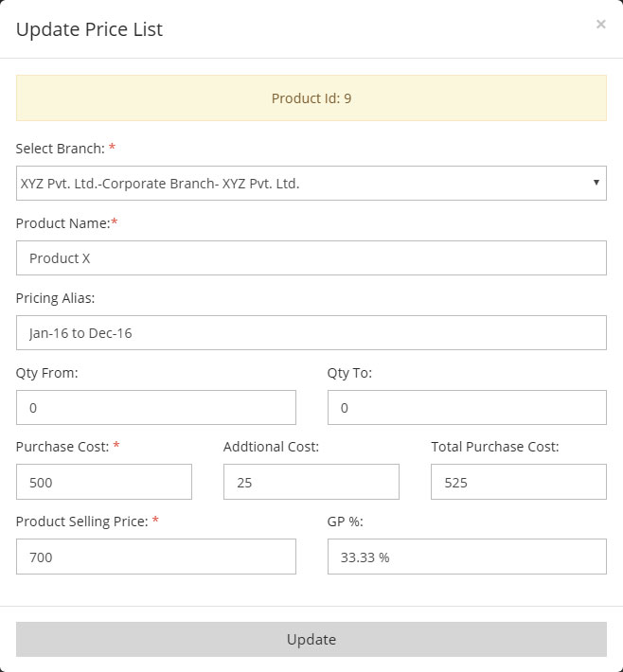Select the XYZ Pvt. Ltd. branch combo box
Image resolution: width=623 pixels, height=672 pixels.
click(311, 183)
